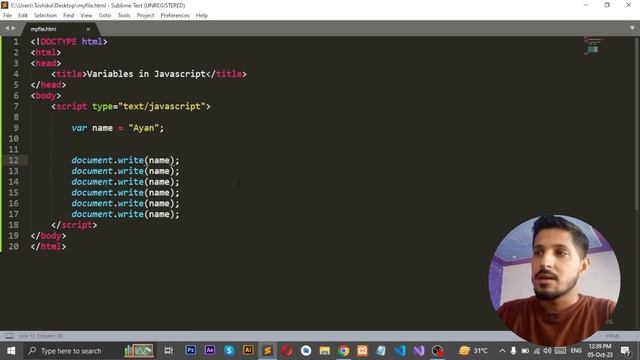Open the Windows Start menu
Screen dimensions: 640x360
click(x=11, y=351)
